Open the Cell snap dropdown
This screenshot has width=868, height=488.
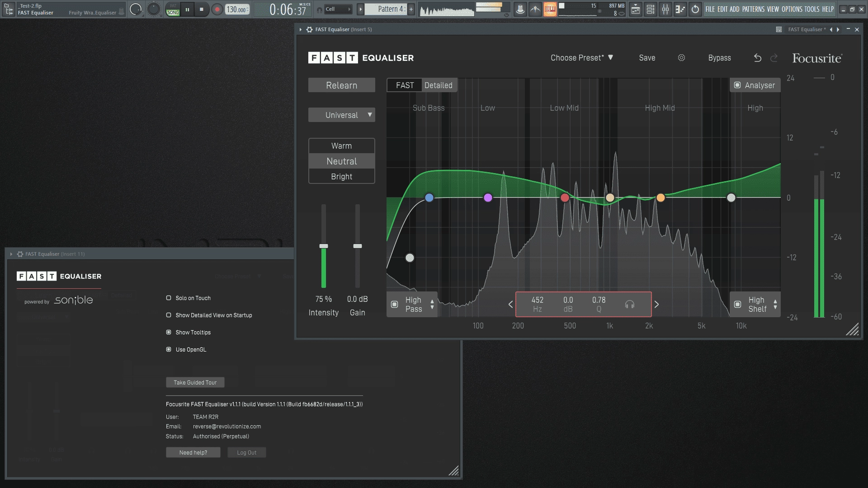(338, 9)
